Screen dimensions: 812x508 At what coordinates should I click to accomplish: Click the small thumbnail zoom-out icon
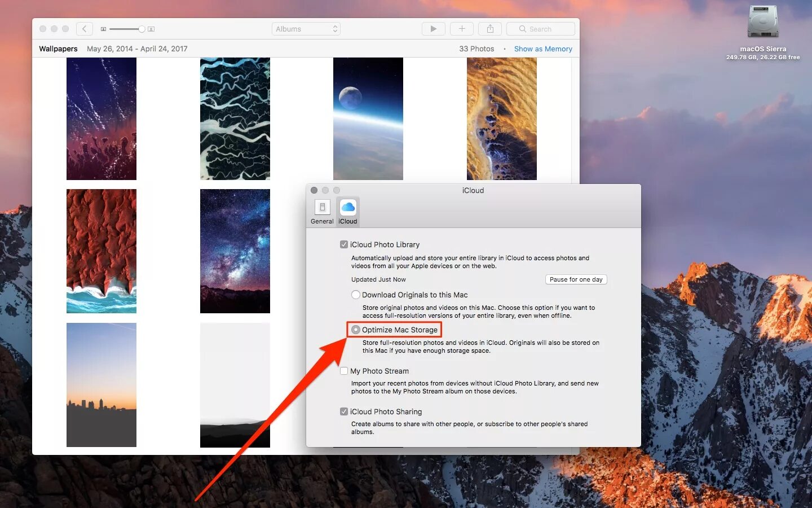(x=103, y=29)
